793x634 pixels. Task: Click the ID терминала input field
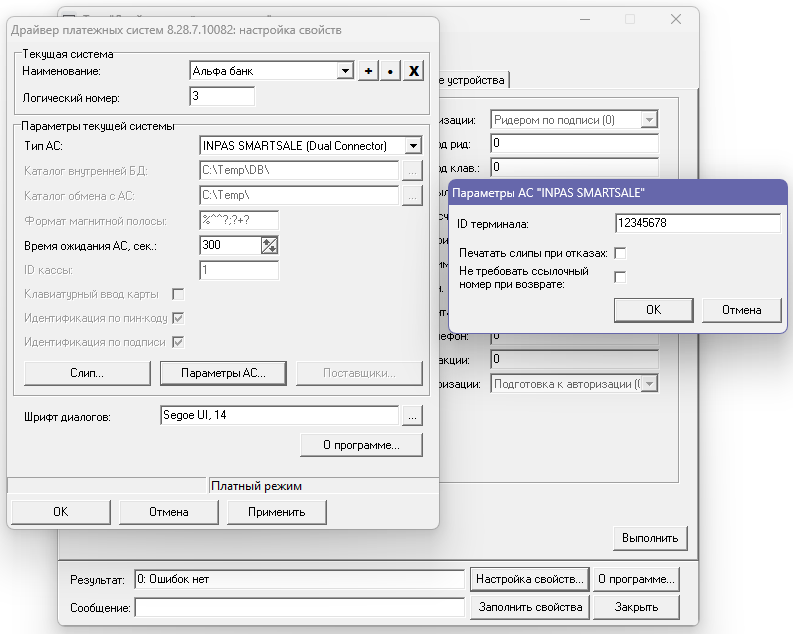click(698, 223)
